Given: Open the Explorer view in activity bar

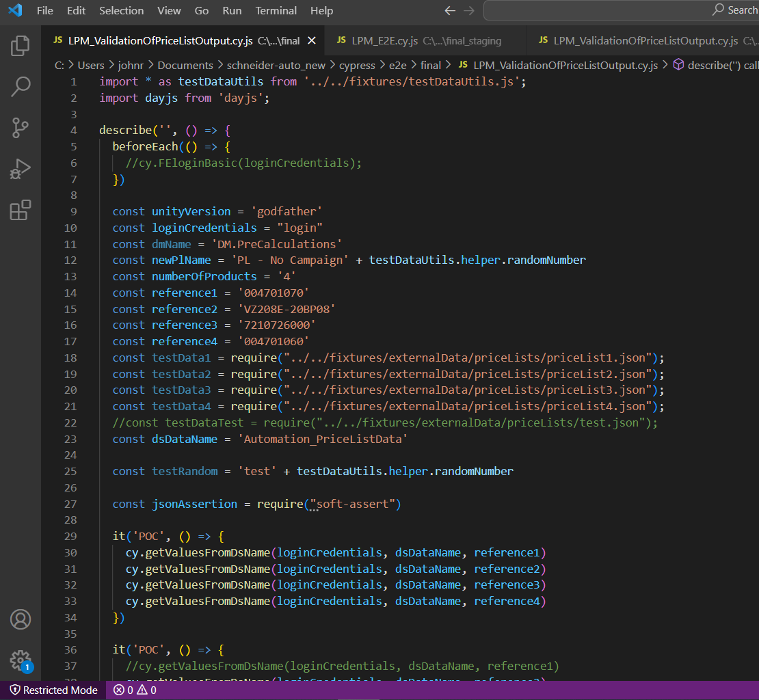Looking at the screenshot, I should click(21, 46).
